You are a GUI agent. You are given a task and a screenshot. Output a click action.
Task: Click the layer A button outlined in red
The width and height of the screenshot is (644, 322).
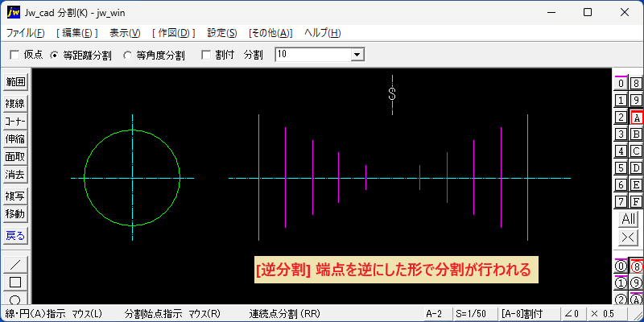pyautogui.click(x=637, y=118)
